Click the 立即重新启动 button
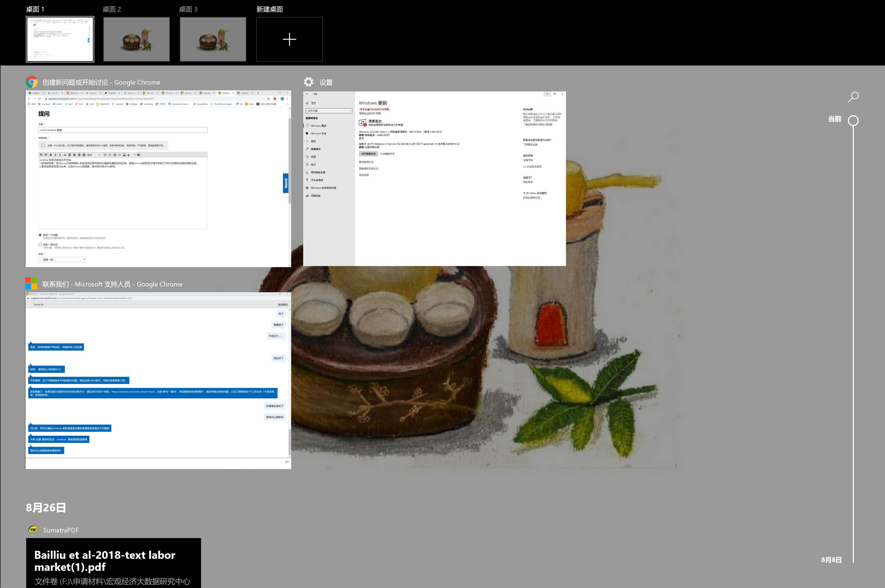 click(368, 154)
